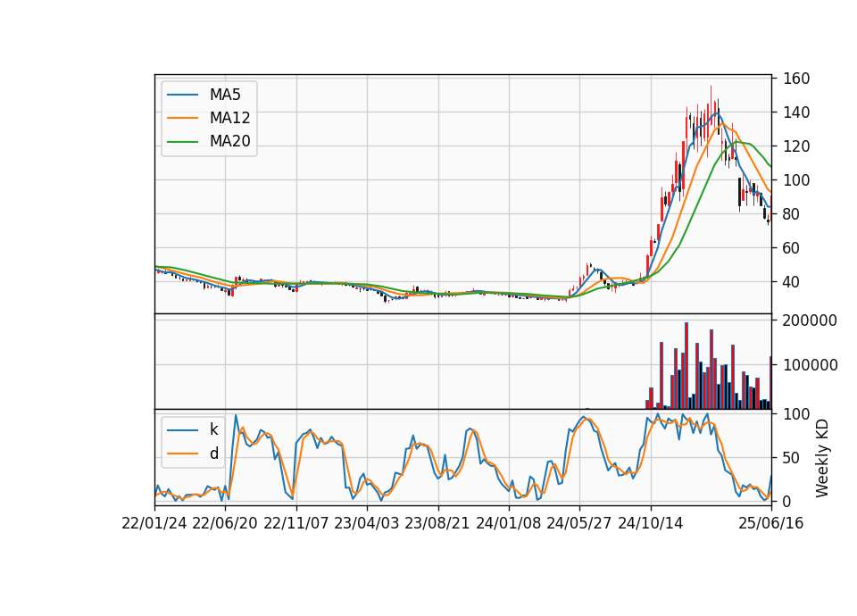Click the 25/06/16 date tick label

coord(771,523)
